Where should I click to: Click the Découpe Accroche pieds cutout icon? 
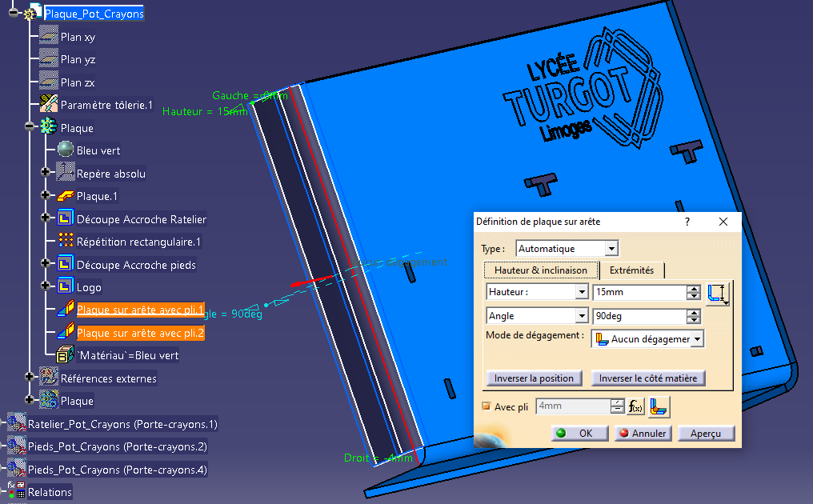pyautogui.click(x=66, y=264)
